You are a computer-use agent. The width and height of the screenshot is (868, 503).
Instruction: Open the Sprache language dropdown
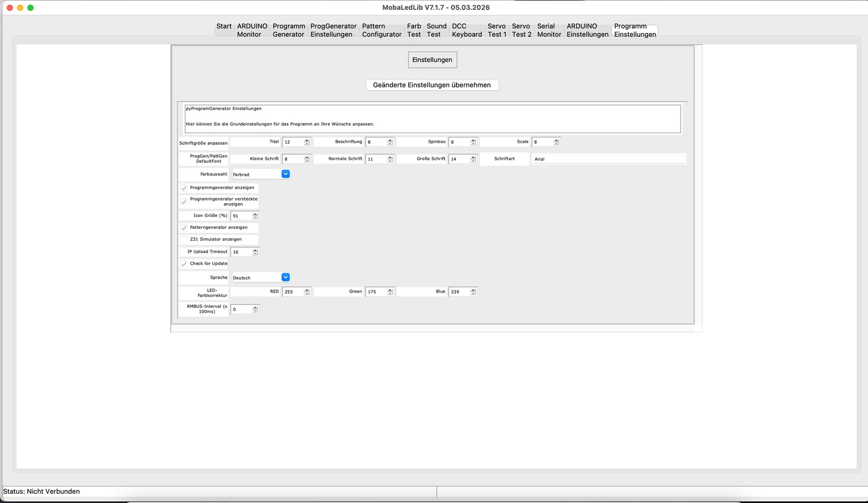285,278
